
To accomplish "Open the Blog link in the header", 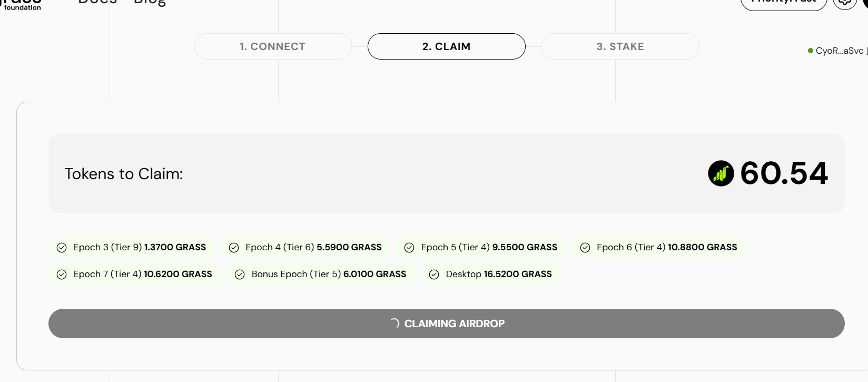I will point(150,3).
